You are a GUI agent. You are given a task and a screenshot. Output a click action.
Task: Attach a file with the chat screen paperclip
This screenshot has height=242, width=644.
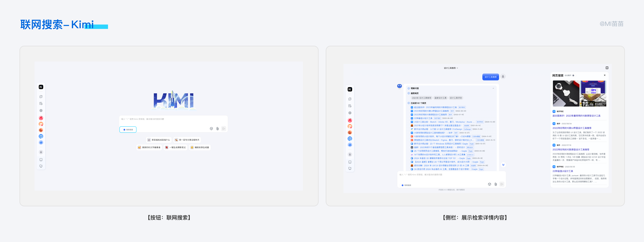496,184
